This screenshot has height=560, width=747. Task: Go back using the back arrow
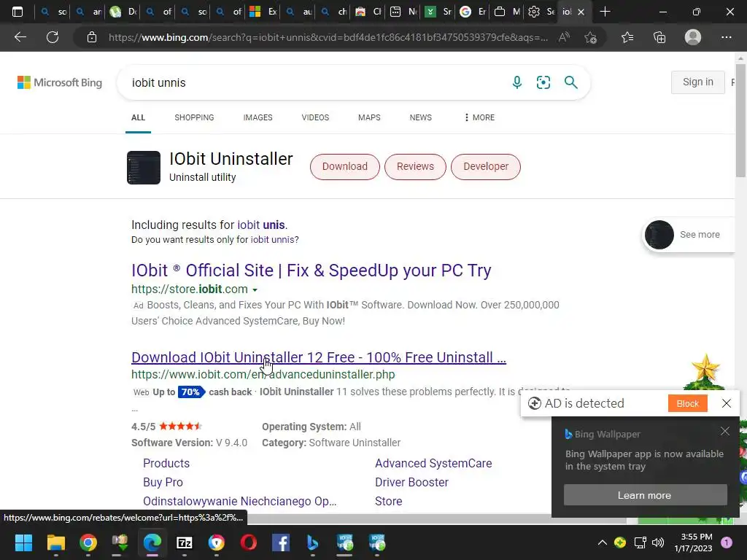click(20, 37)
